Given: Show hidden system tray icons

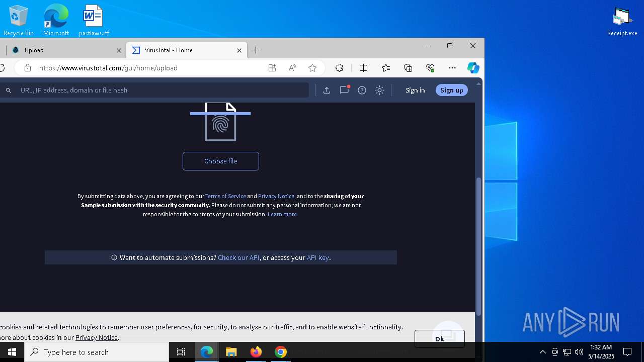Looking at the screenshot, I should 542,352.
